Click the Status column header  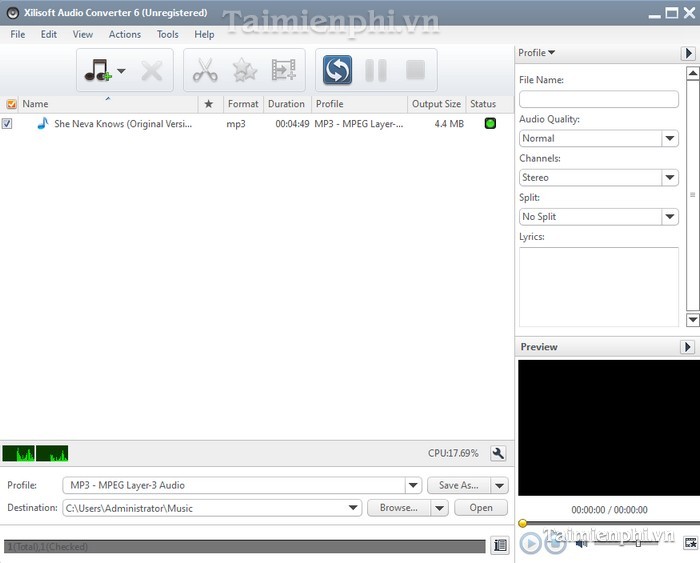click(x=483, y=104)
